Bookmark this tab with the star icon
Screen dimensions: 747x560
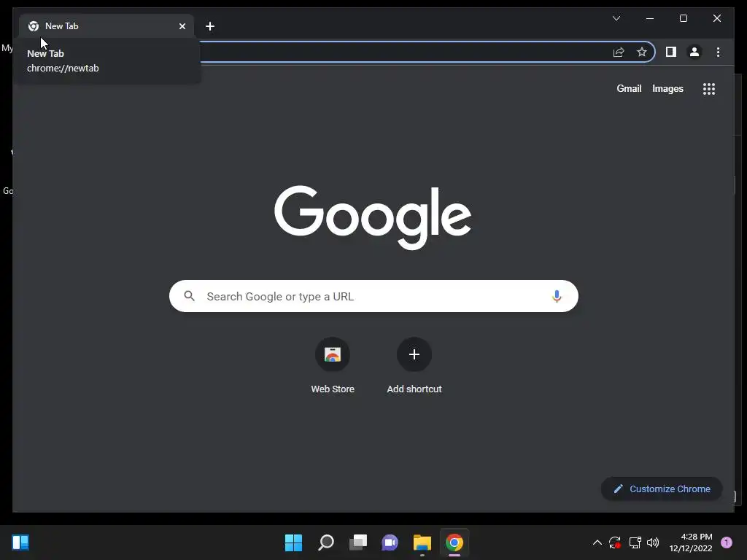[642, 52]
